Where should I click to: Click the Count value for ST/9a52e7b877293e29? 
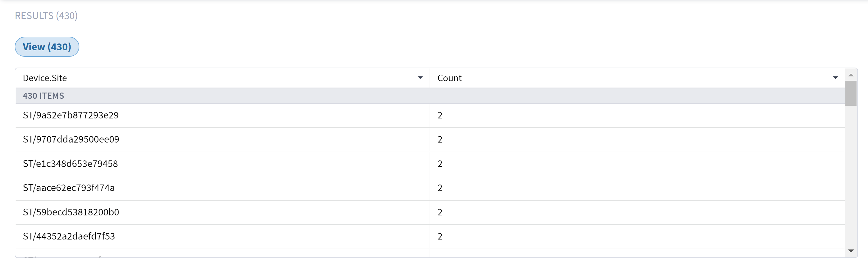(x=440, y=115)
